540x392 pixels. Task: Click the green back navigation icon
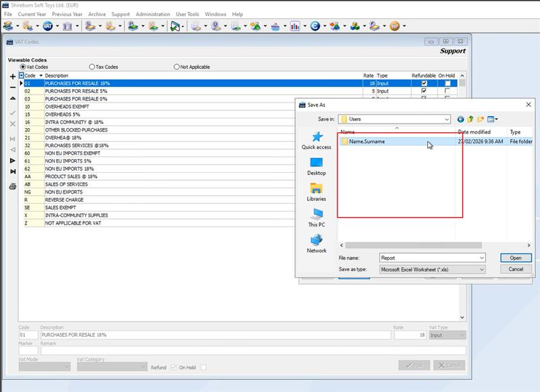click(461, 119)
